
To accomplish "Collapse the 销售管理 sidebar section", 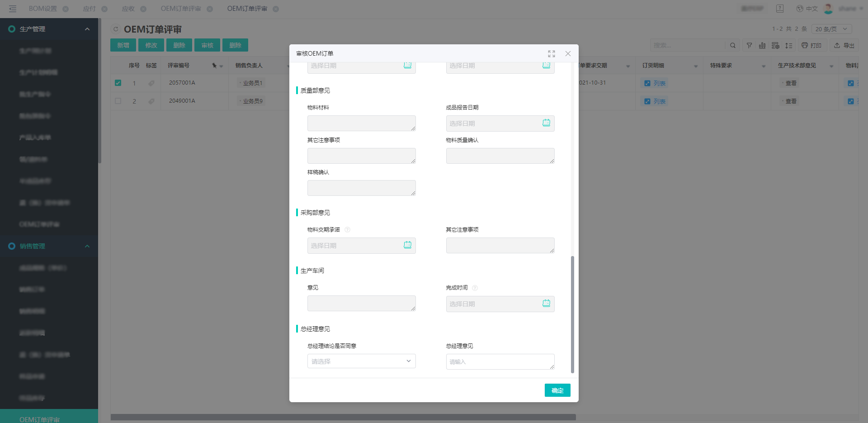I will pyautogui.click(x=49, y=246).
